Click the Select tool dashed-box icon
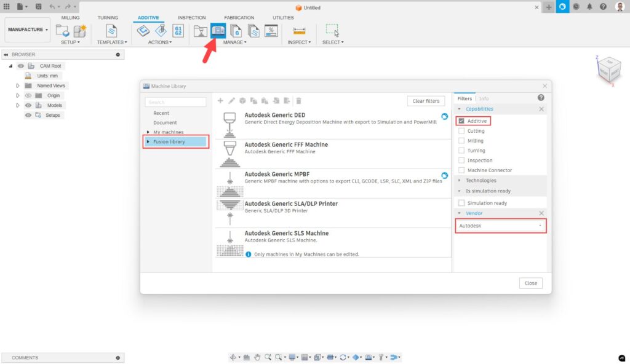The height and width of the screenshot is (364, 630). [x=332, y=30]
